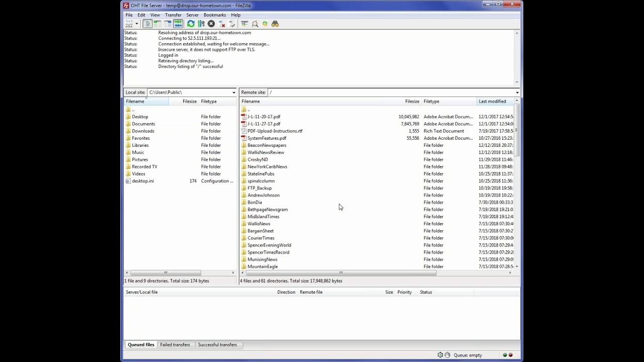This screenshot has width=644, height=362.
Task: Select remote file PDF-Upload-Instructions.rtf
Action: click(275, 131)
